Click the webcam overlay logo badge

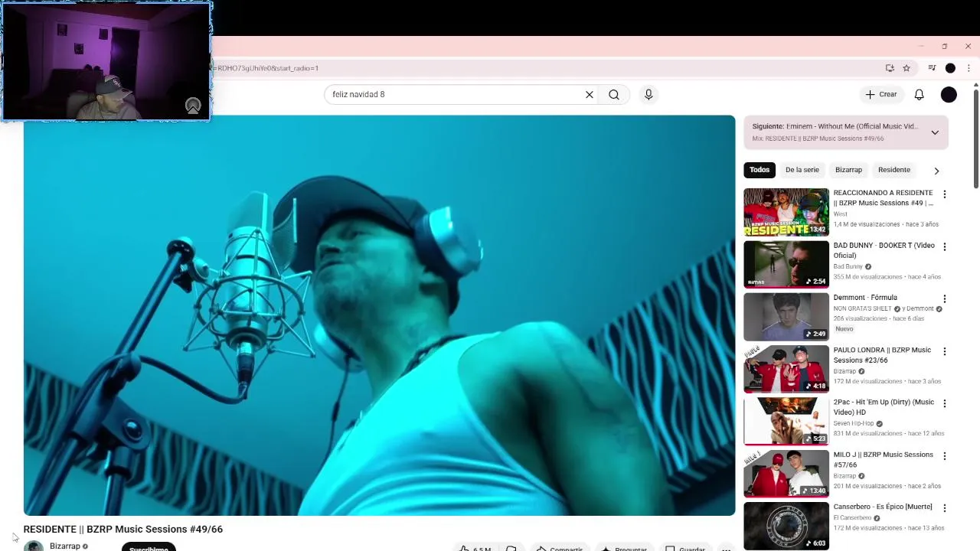pyautogui.click(x=193, y=106)
